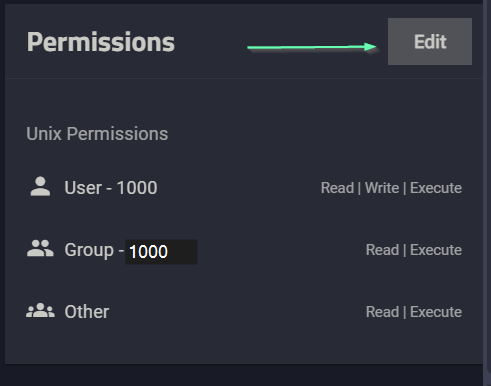Click the Permissions panel heading

point(101,42)
